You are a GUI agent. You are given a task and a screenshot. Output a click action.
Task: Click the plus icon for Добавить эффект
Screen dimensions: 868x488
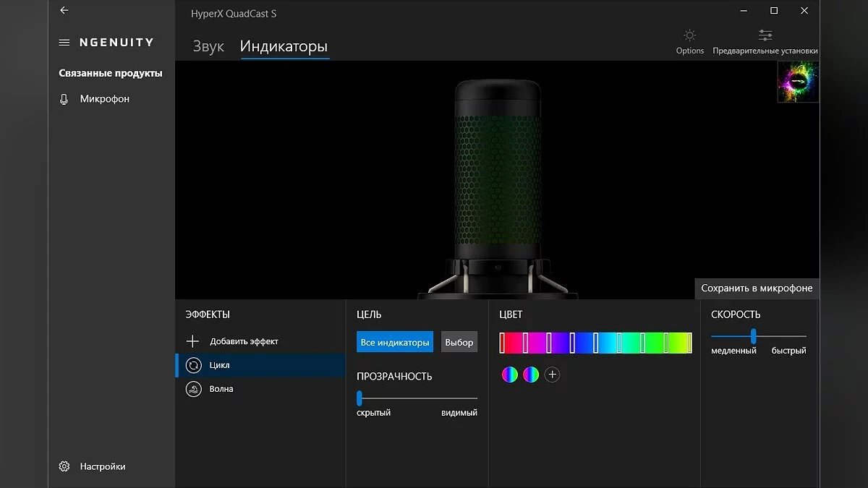click(x=192, y=341)
